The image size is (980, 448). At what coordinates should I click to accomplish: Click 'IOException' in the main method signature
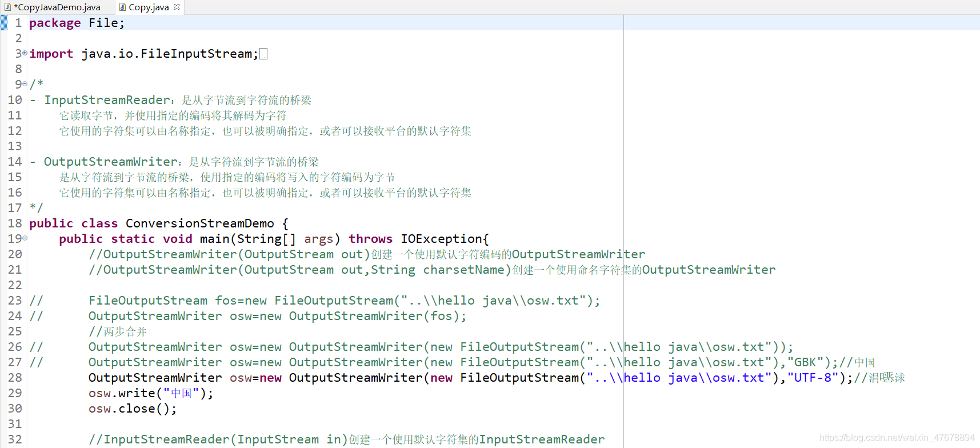[x=441, y=239]
